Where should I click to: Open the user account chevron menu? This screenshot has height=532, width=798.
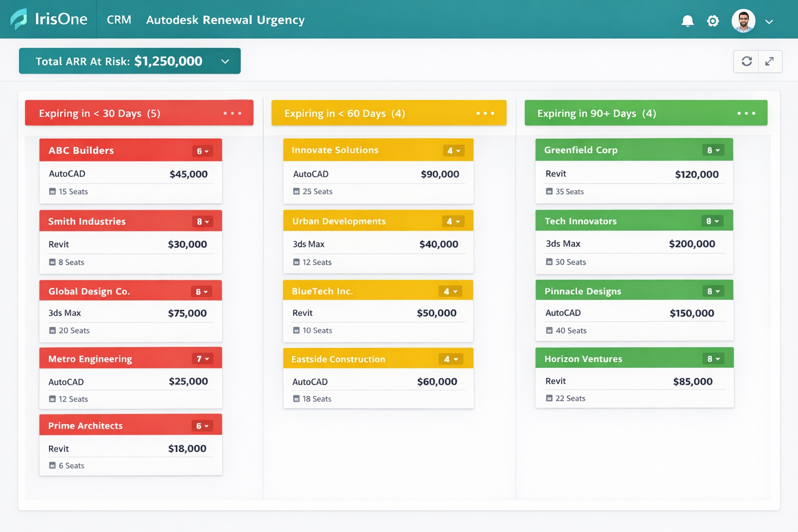point(769,22)
